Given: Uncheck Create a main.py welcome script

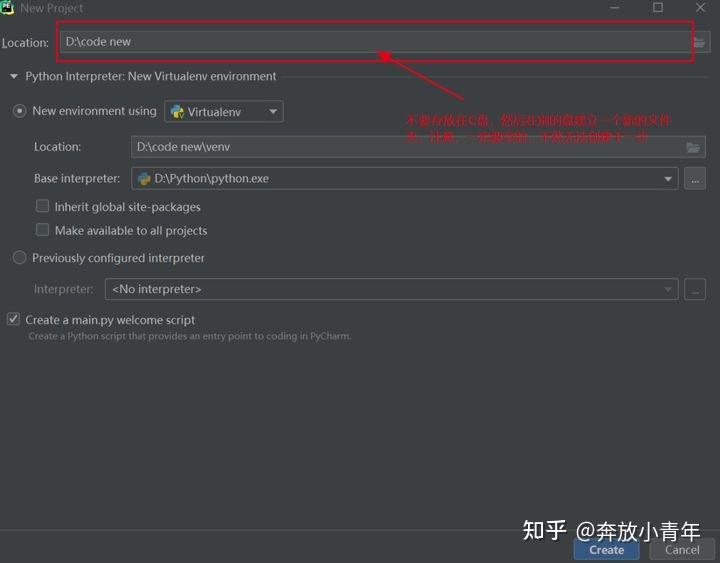Looking at the screenshot, I should [x=13, y=319].
